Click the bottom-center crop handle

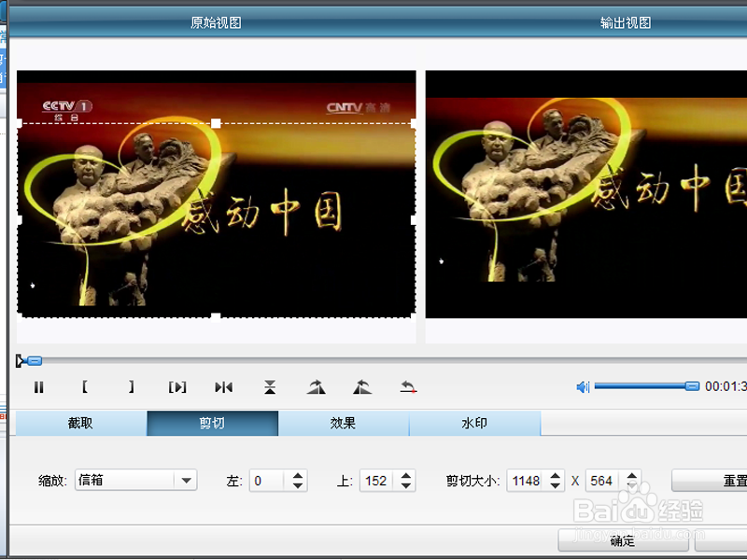(x=216, y=317)
